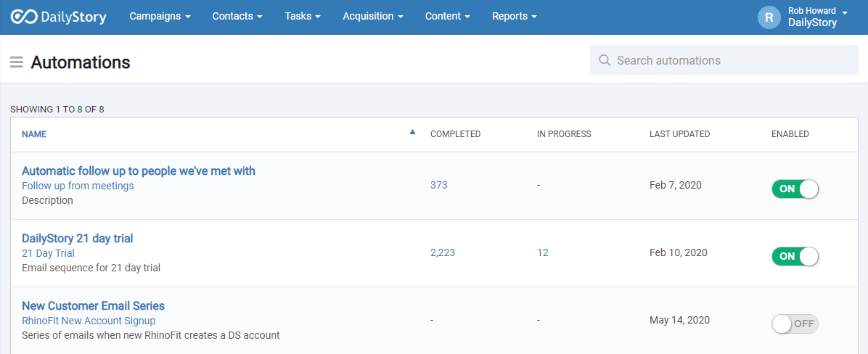
Task: Disable the Automatic follow up automation toggle
Action: coord(795,189)
